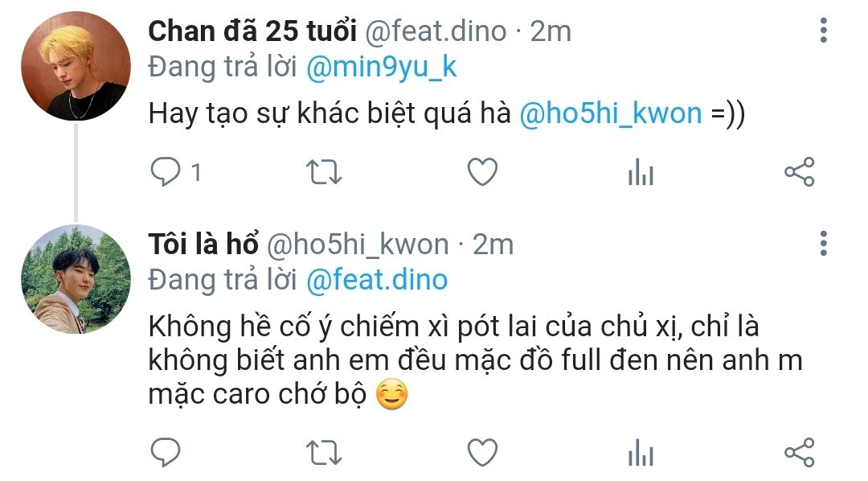Open more options for ho5hi_kwon tweet
This screenshot has width=868, height=481.
click(x=824, y=243)
